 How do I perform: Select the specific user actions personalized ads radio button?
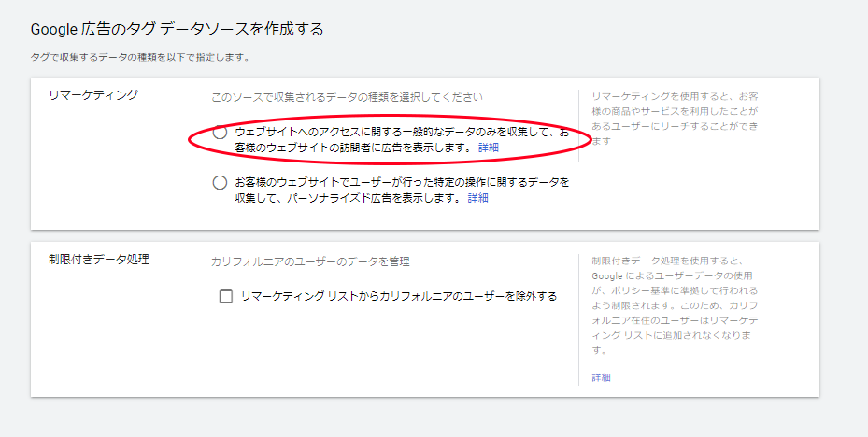(x=220, y=182)
